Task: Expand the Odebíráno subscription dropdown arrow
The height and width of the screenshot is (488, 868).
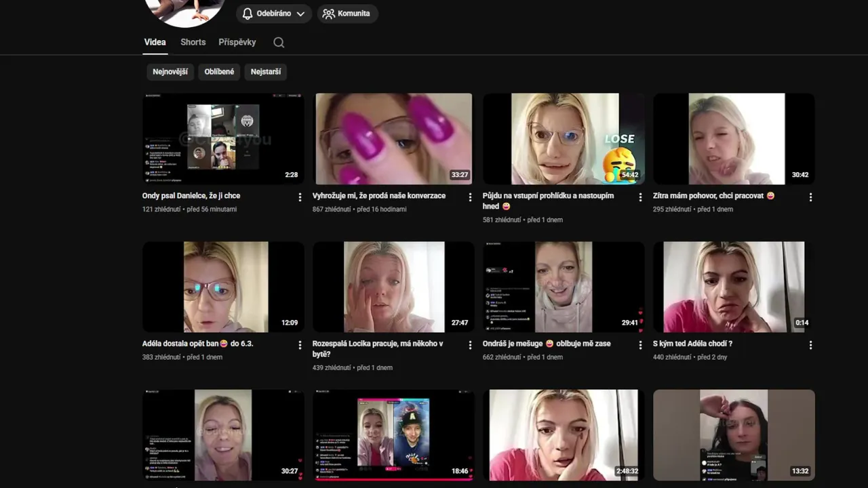Action: [300, 14]
